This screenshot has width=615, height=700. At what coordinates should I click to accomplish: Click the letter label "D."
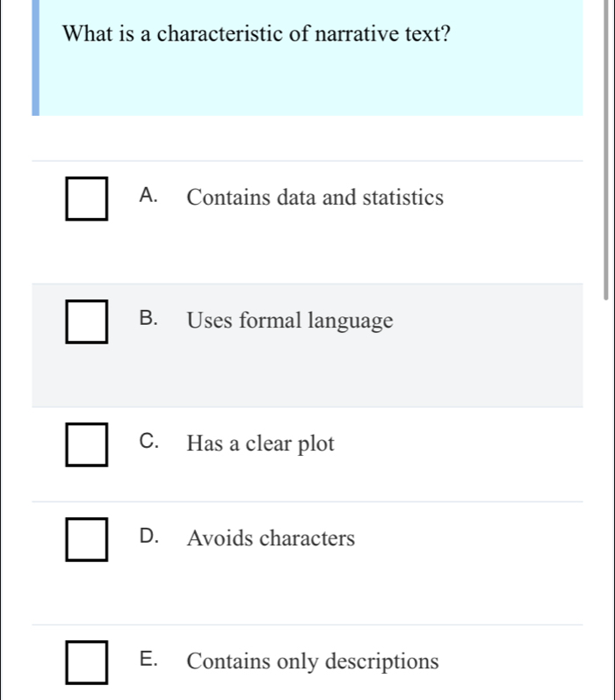149,537
